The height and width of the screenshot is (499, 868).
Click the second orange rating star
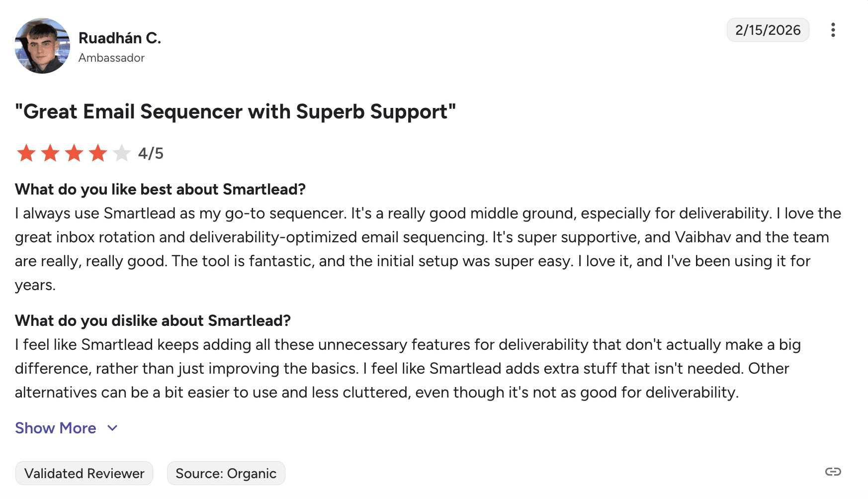click(50, 153)
